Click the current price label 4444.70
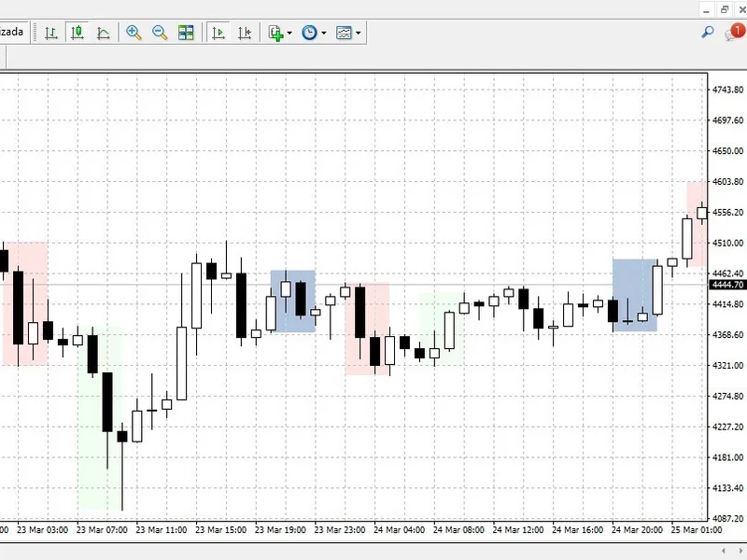747x560 pixels. point(727,285)
